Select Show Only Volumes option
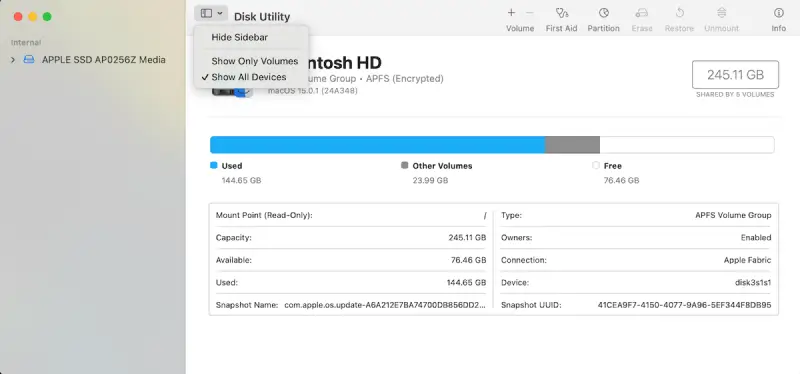The height and width of the screenshot is (374, 800). 255,61
